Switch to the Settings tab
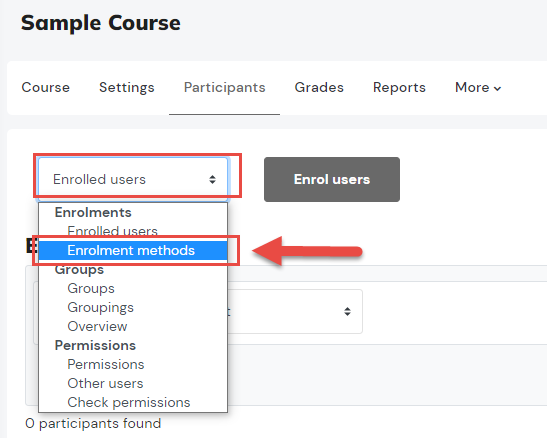Screen dimensions: 547x438 click(x=127, y=88)
